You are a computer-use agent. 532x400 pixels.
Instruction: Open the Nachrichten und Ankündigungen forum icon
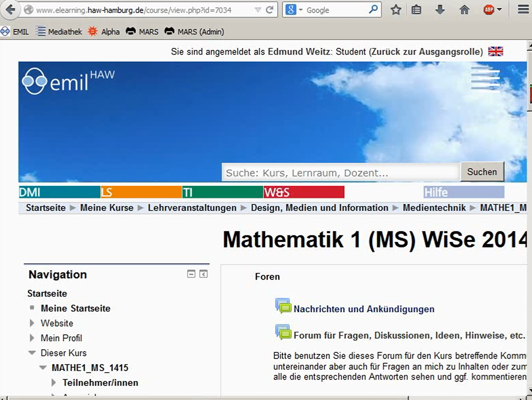(283, 306)
